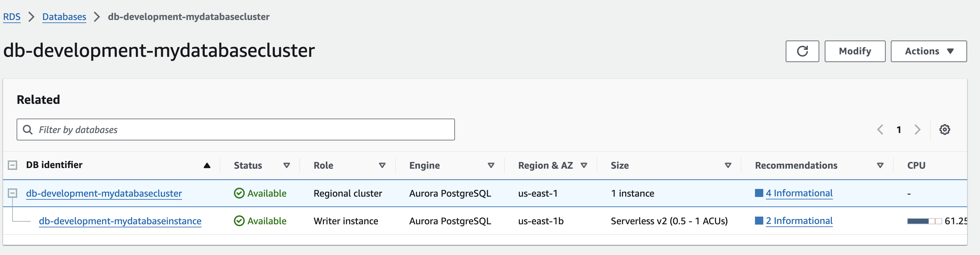The image size is (980, 255).
Task: Open Role column filter dropdown
Action: [382, 165]
